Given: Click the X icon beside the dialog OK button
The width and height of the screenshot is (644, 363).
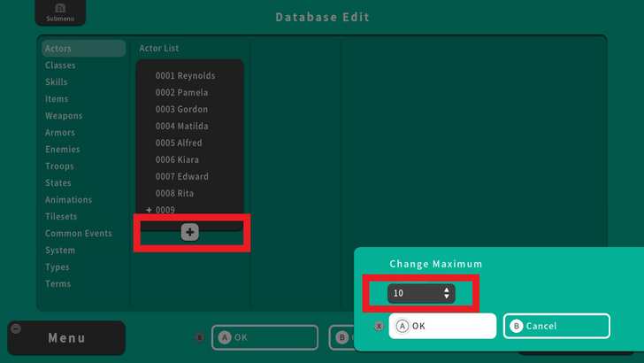Looking at the screenshot, I should [x=379, y=326].
